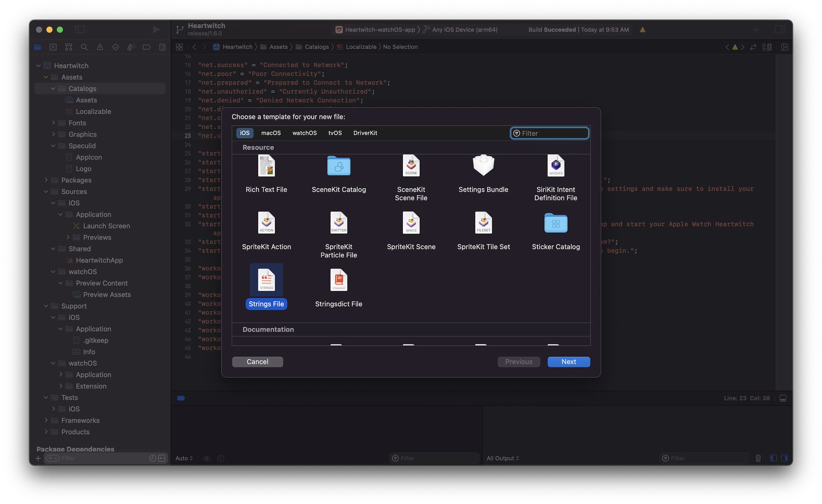Viewport: 822px width, 504px height.
Task: Expand the Packages folder
Action: tap(46, 180)
